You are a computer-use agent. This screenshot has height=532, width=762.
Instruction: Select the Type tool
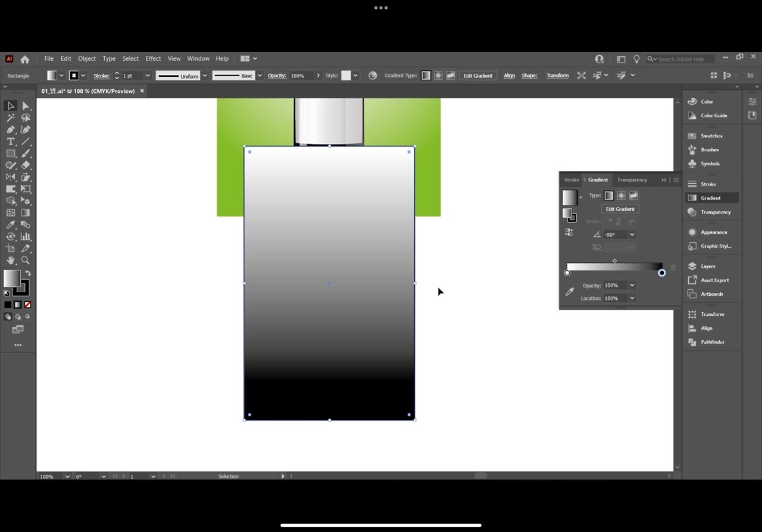11,142
